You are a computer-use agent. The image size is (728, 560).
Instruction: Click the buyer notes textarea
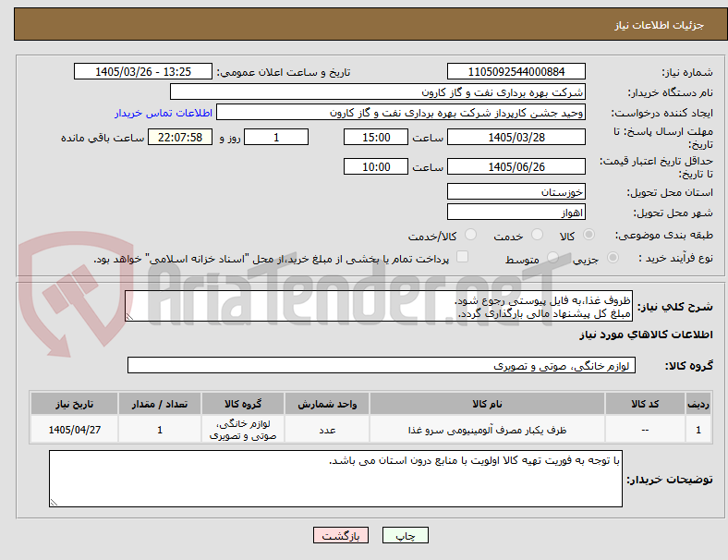[x=335, y=479]
